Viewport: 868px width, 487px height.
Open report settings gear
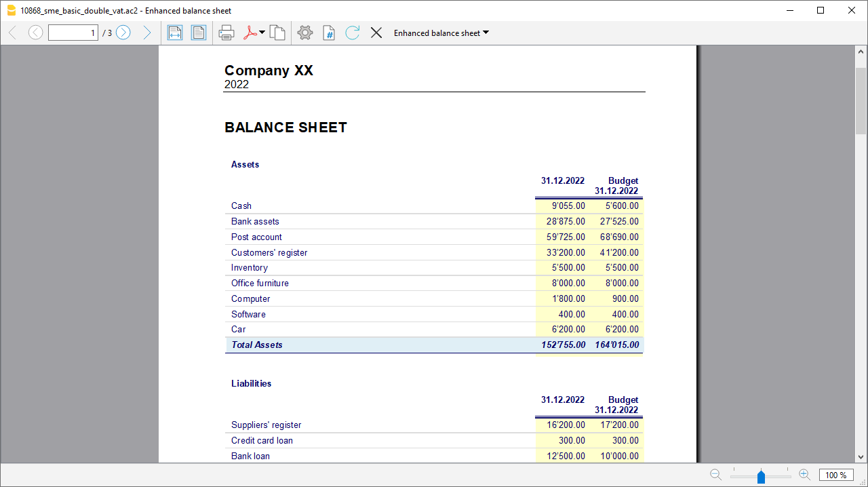click(305, 33)
